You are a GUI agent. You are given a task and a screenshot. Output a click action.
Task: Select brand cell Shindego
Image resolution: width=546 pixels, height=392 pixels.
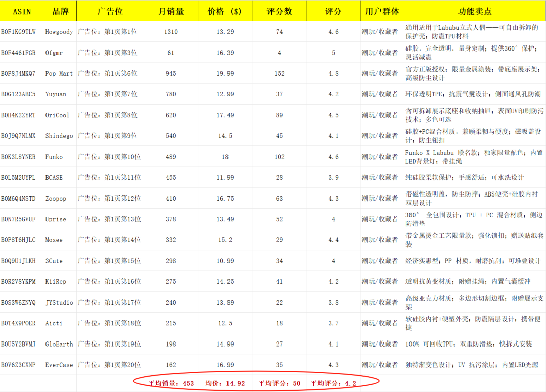coord(59,136)
